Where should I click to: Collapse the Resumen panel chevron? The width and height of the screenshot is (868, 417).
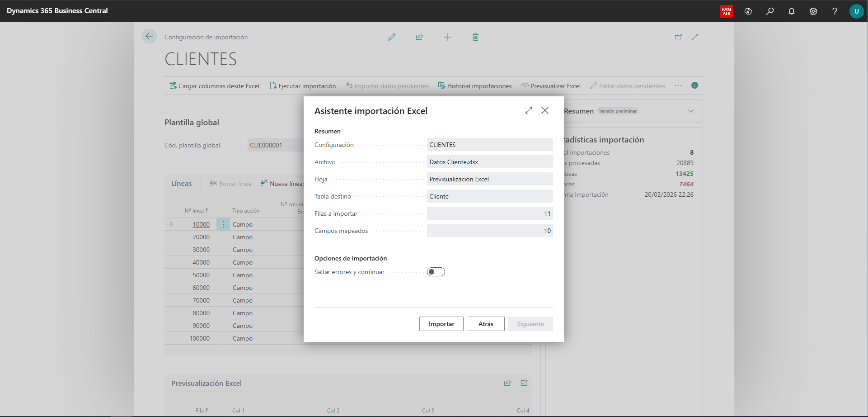point(690,111)
